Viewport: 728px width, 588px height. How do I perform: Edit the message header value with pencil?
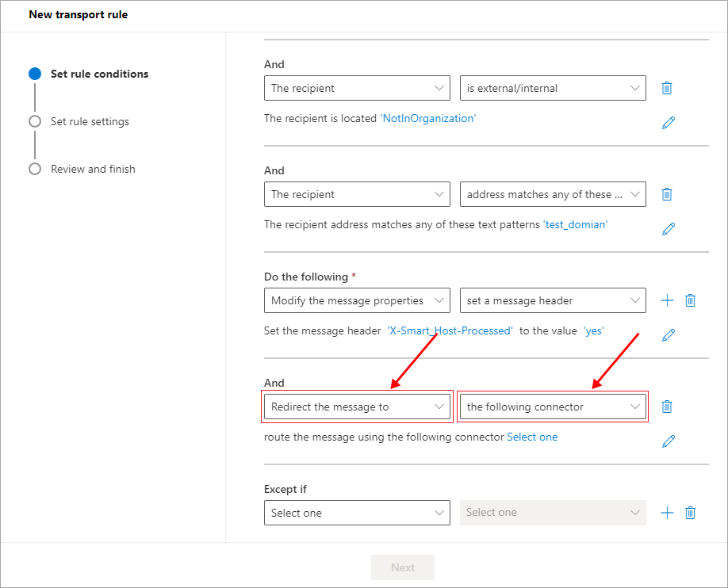[669, 335]
